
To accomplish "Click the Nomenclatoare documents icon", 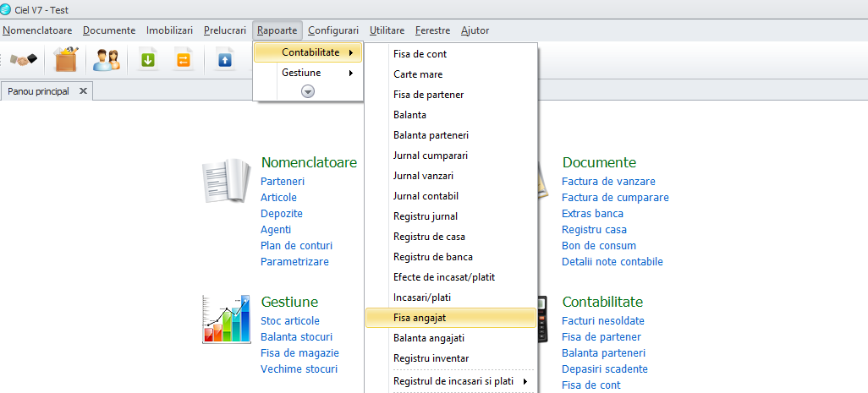I will pyautogui.click(x=226, y=180).
